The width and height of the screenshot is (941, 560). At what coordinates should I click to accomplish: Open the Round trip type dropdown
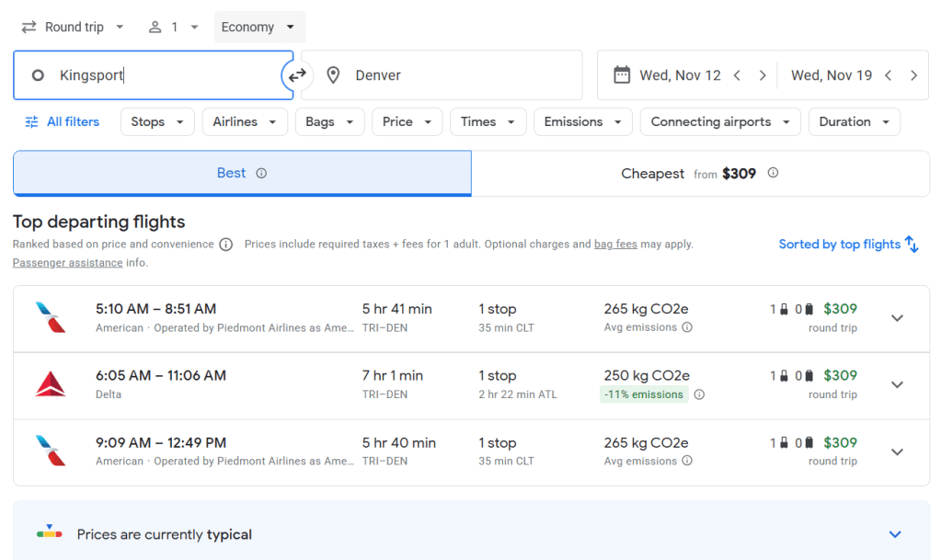click(x=74, y=27)
